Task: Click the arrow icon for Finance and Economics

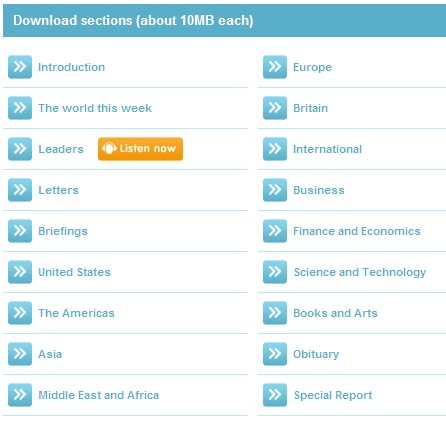Action: click(x=275, y=231)
